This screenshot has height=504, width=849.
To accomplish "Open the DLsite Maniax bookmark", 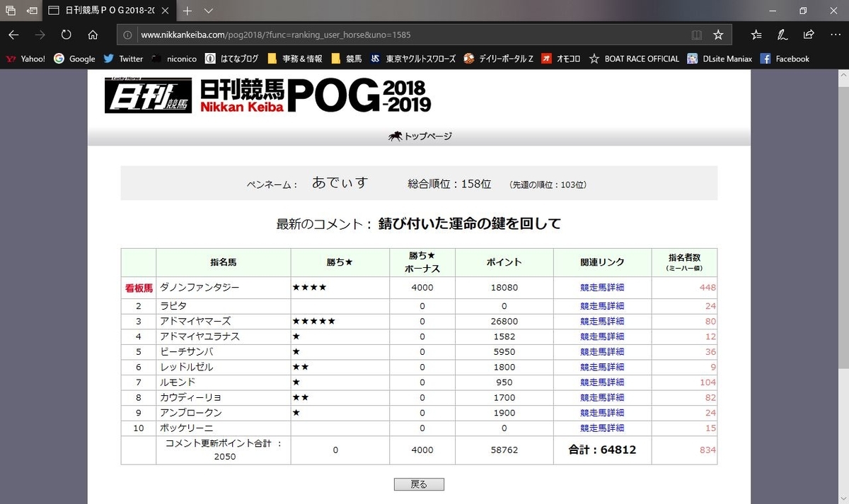I will (x=720, y=59).
